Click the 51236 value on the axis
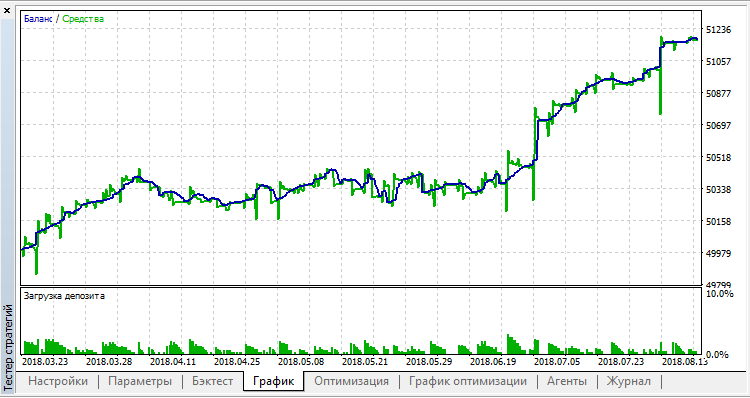This screenshot has width=750, height=398. click(x=718, y=30)
